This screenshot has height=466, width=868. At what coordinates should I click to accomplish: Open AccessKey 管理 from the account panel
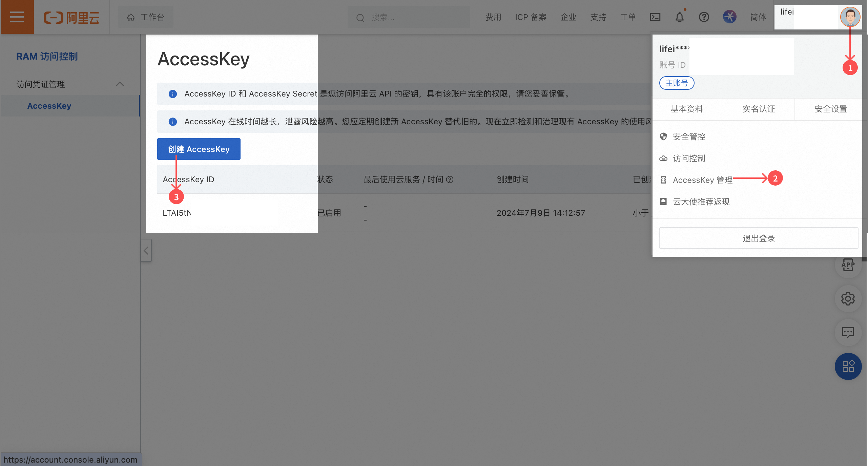(702, 180)
